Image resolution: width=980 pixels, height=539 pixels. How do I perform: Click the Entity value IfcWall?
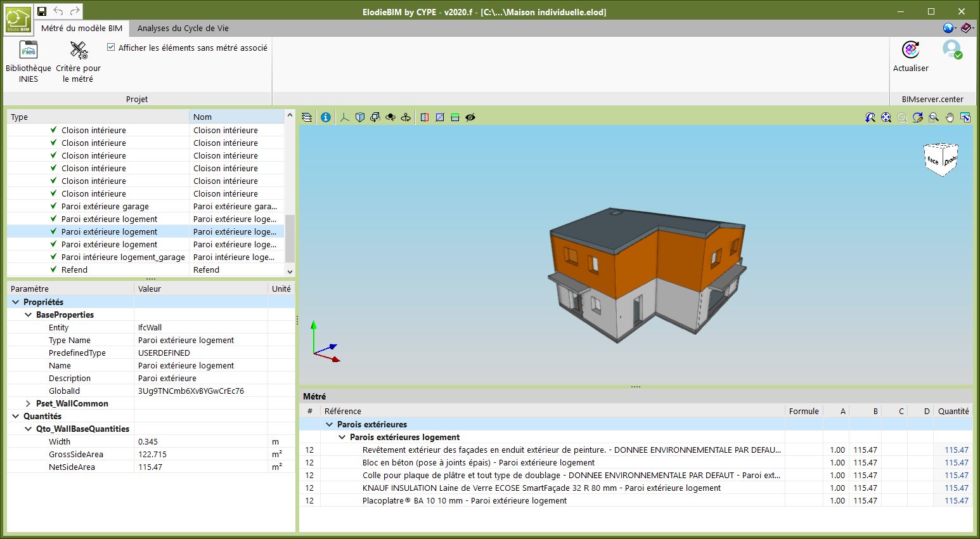pyautogui.click(x=150, y=328)
